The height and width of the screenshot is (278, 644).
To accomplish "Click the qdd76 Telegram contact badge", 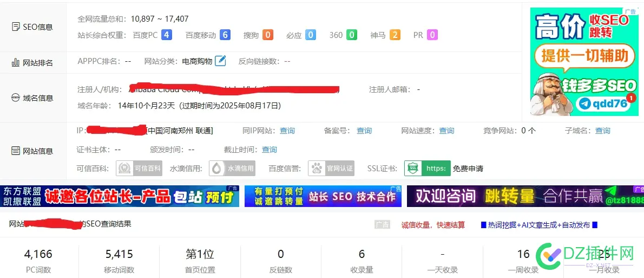I will [603, 104].
